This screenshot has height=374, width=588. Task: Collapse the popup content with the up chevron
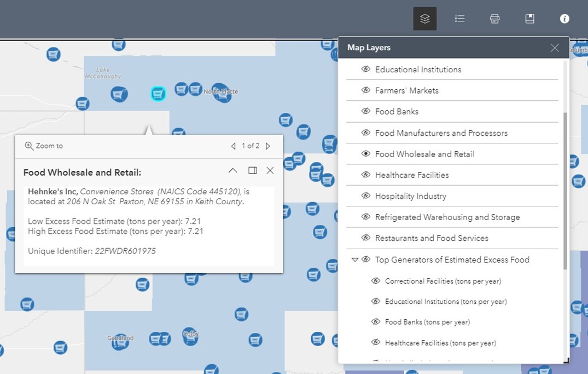pyautogui.click(x=232, y=170)
